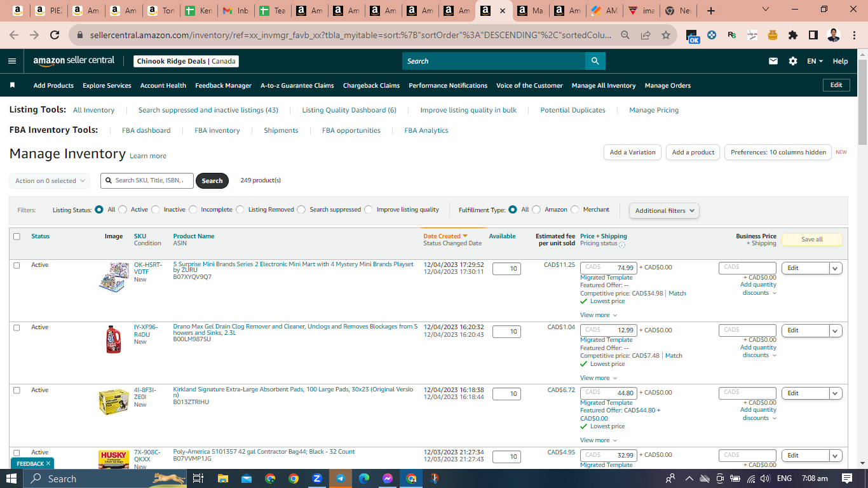Open Feedback Manager in the nav bar
This screenshot has height=488, width=868.
[224, 85]
